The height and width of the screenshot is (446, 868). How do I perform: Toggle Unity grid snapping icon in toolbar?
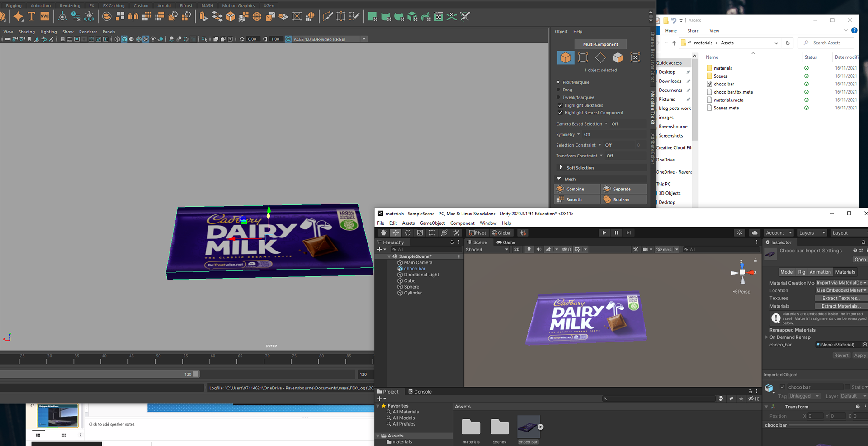tap(523, 233)
